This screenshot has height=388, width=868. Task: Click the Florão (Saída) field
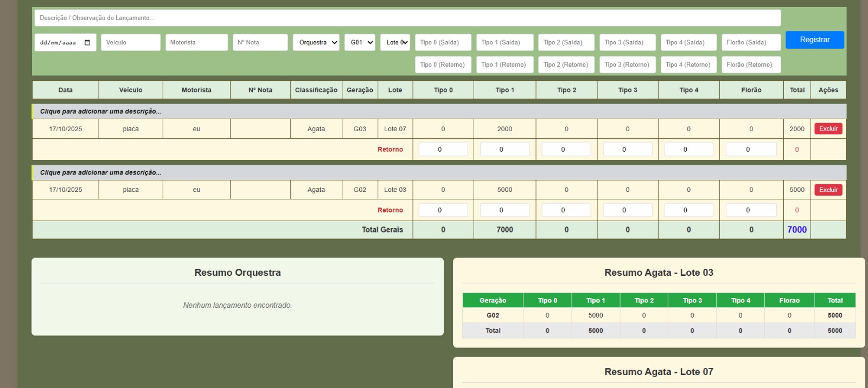click(751, 42)
